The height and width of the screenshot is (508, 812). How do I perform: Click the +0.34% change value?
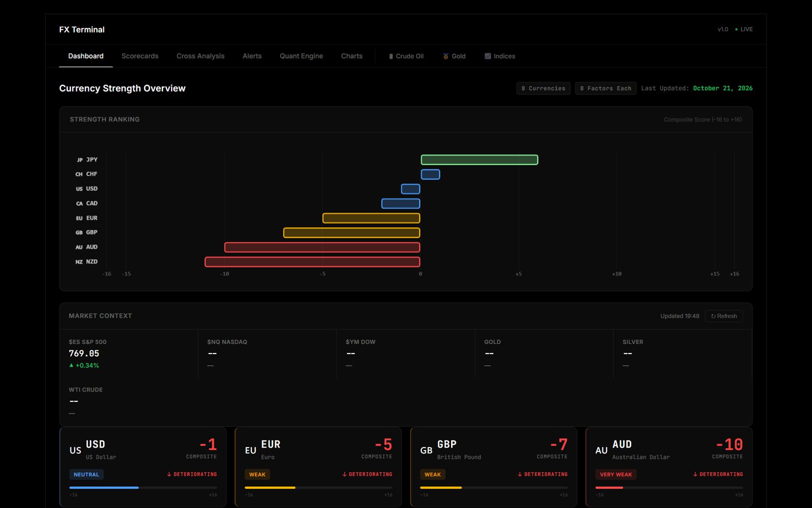coord(84,365)
